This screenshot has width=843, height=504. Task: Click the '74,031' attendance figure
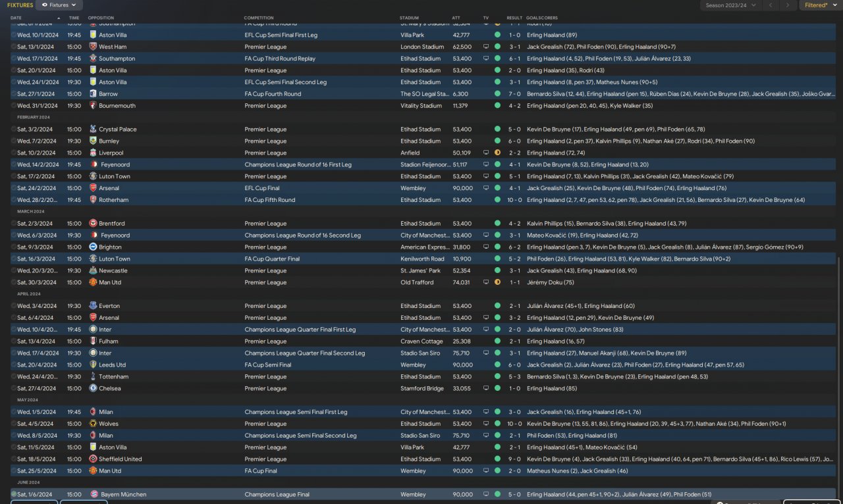[x=462, y=282]
